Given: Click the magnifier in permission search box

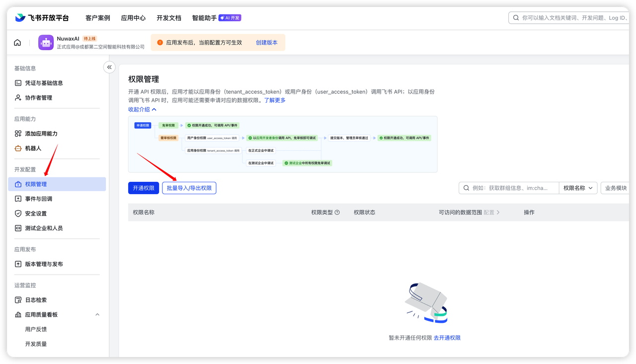Looking at the screenshot, I should 467,188.
